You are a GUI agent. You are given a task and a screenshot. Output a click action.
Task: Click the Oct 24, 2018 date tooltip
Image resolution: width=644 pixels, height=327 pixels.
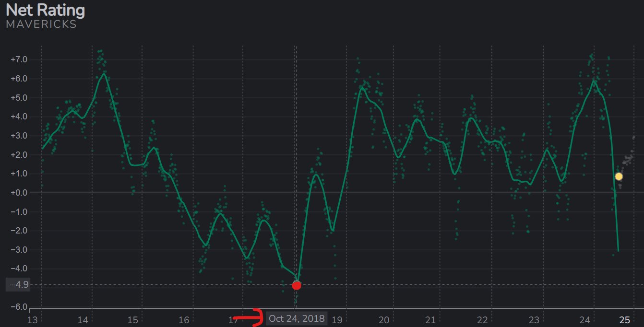point(297,318)
